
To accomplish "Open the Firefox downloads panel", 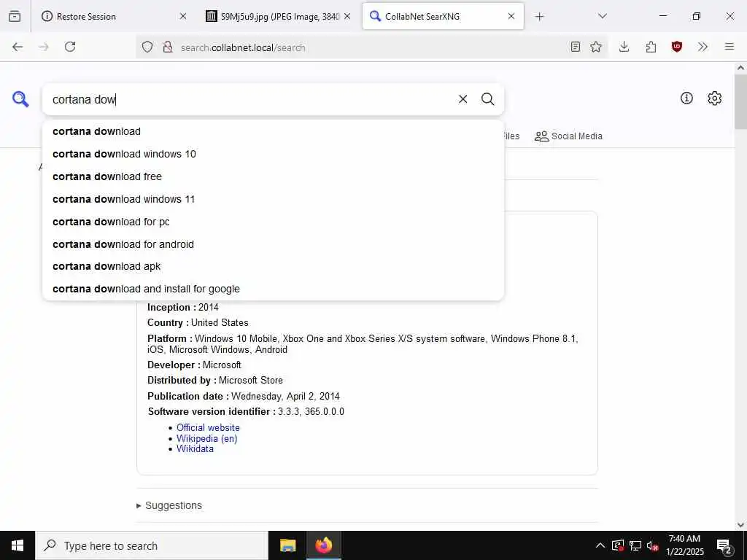I will tap(624, 47).
